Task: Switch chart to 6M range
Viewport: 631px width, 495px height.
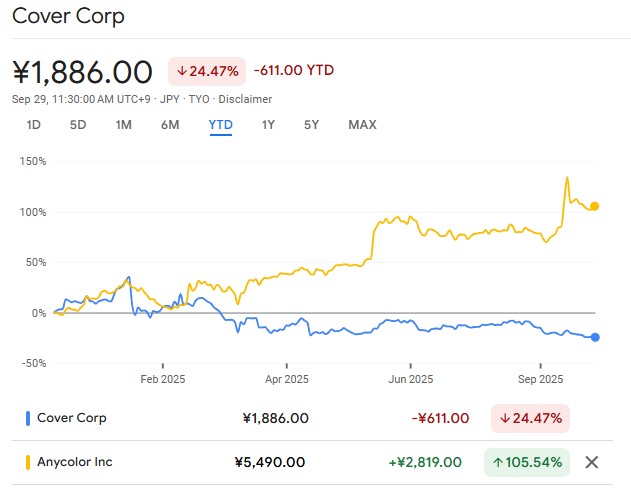Action: pyautogui.click(x=170, y=125)
